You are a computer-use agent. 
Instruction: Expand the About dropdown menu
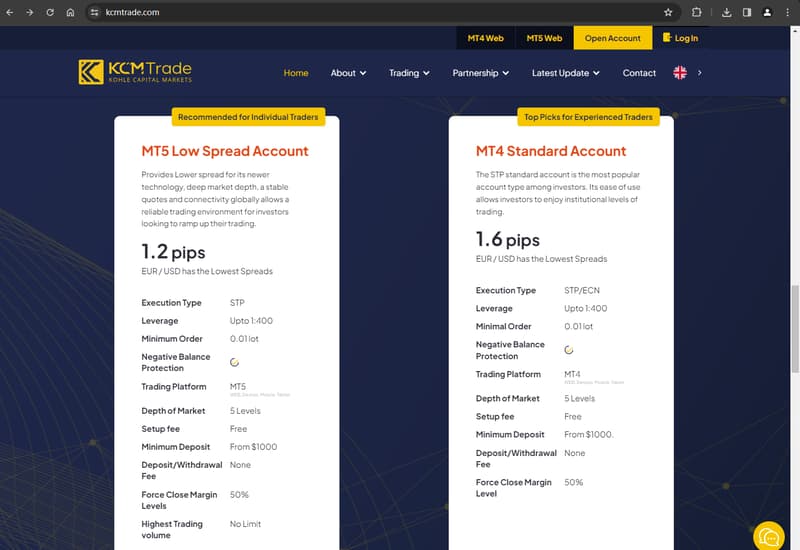click(348, 73)
